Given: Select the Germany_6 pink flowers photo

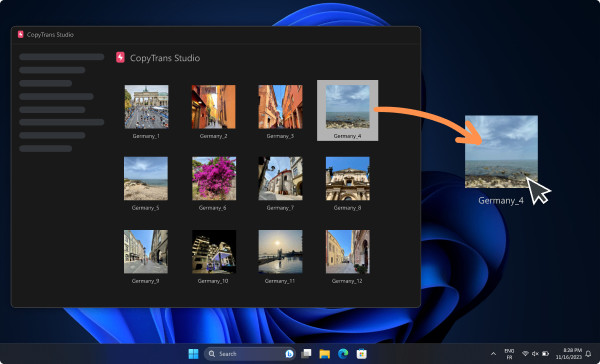Looking at the screenshot, I should click(214, 178).
